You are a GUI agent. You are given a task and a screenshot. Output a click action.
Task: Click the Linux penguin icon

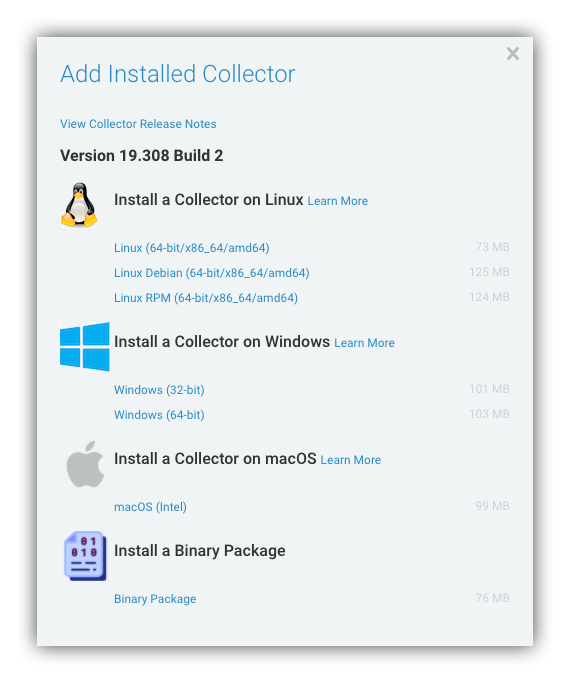79,205
